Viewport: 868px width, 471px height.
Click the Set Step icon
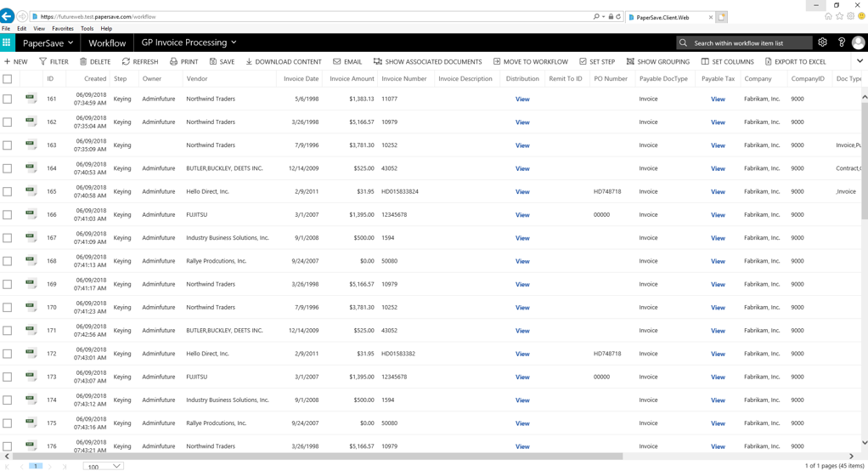583,61
